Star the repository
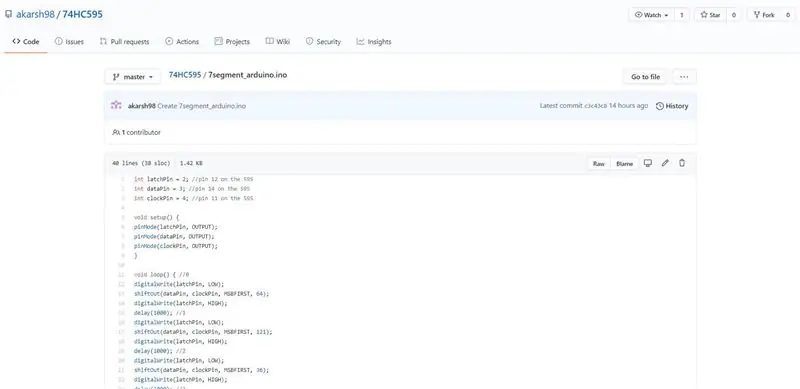800x389 pixels. pyautogui.click(x=710, y=15)
